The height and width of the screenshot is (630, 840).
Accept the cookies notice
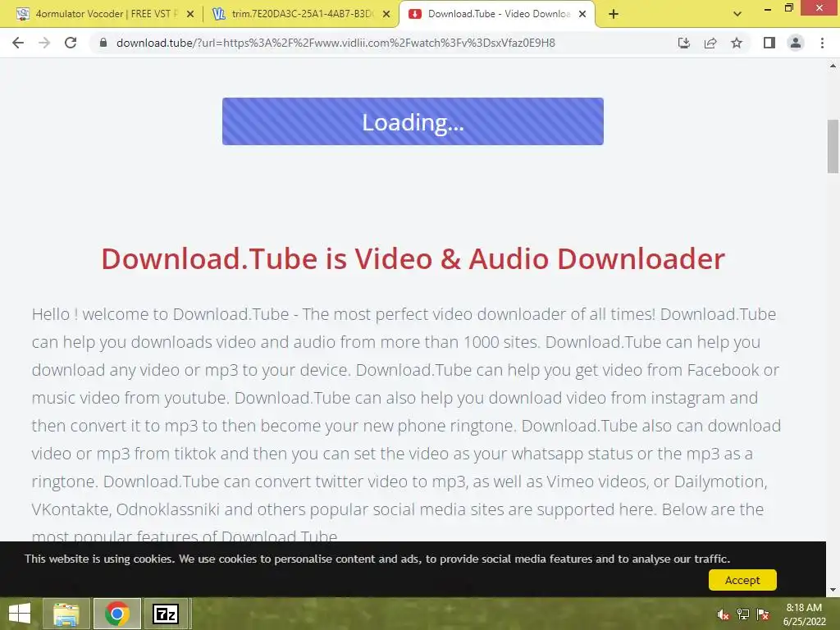point(742,580)
